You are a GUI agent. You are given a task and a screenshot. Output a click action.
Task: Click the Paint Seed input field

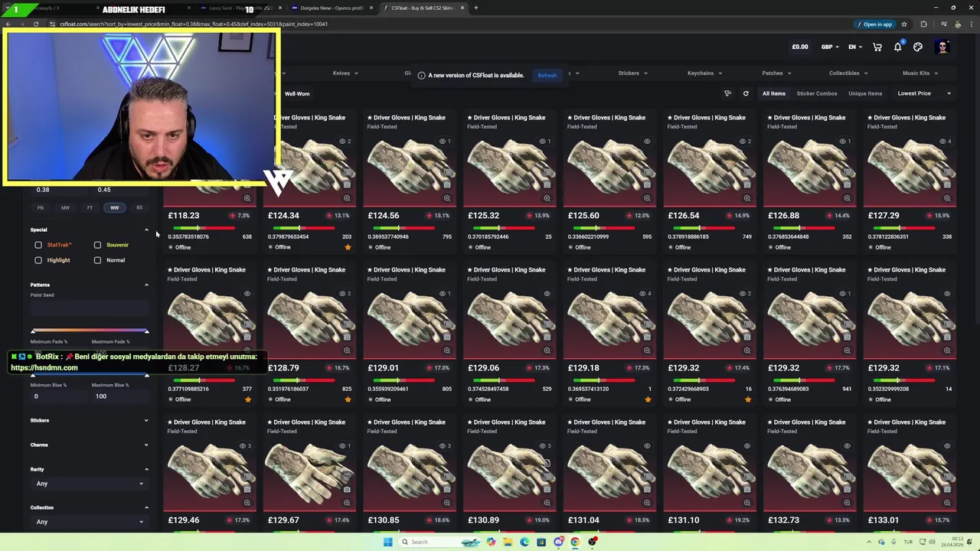click(90, 308)
